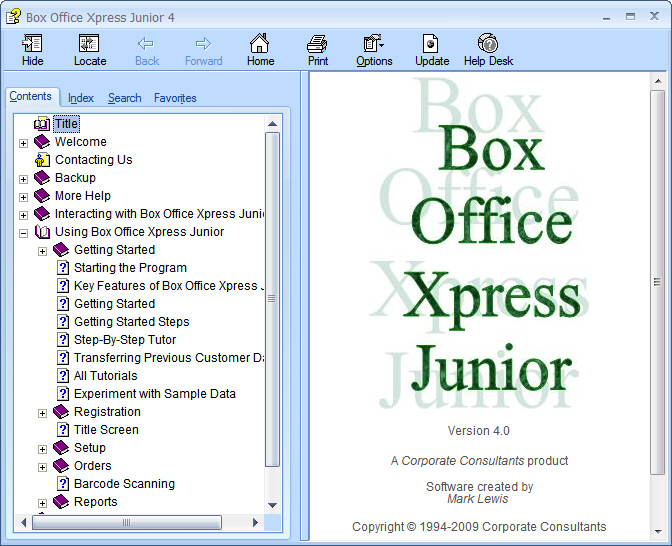
Task: Click the Locate toolbar icon
Action: click(90, 44)
